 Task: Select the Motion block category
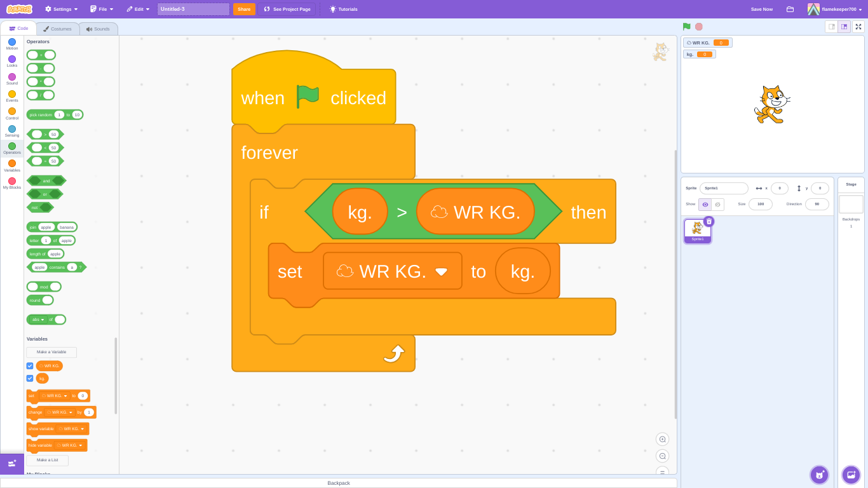click(12, 44)
